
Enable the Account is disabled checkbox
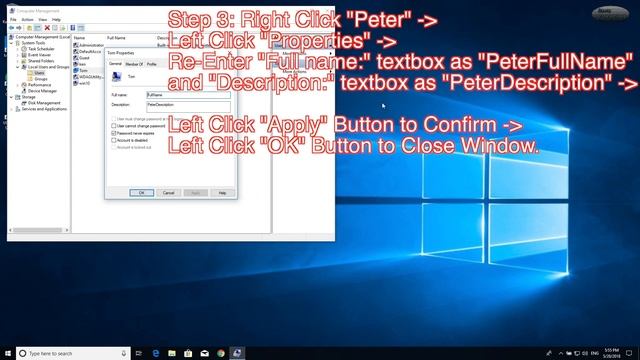[x=114, y=140]
